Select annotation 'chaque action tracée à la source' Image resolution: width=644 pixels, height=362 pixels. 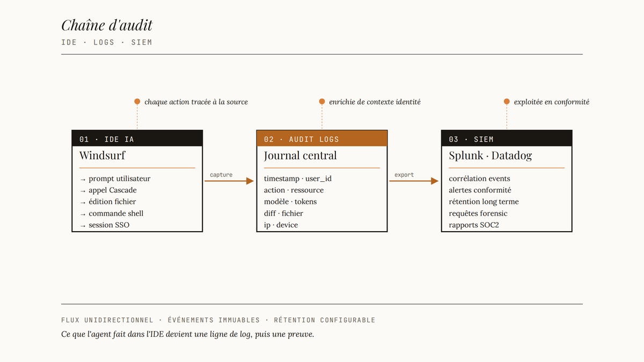point(196,102)
